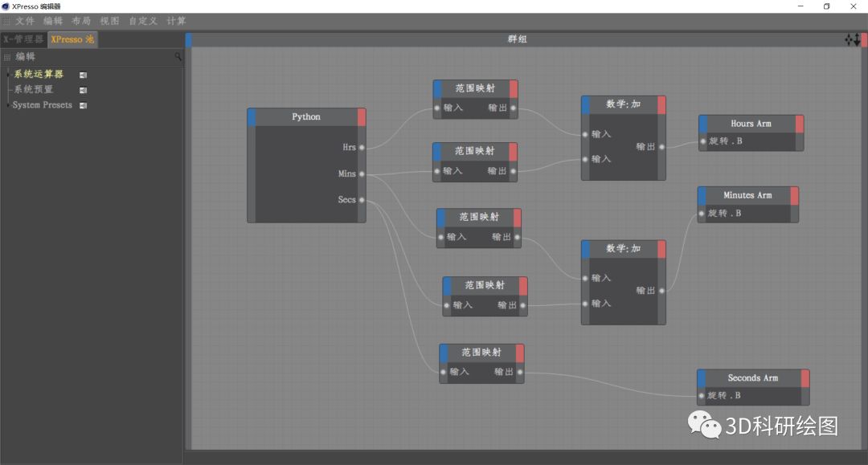Click red corner of 数学:加 node feeding Minutes Arm
868x465 pixels.
coord(661,249)
